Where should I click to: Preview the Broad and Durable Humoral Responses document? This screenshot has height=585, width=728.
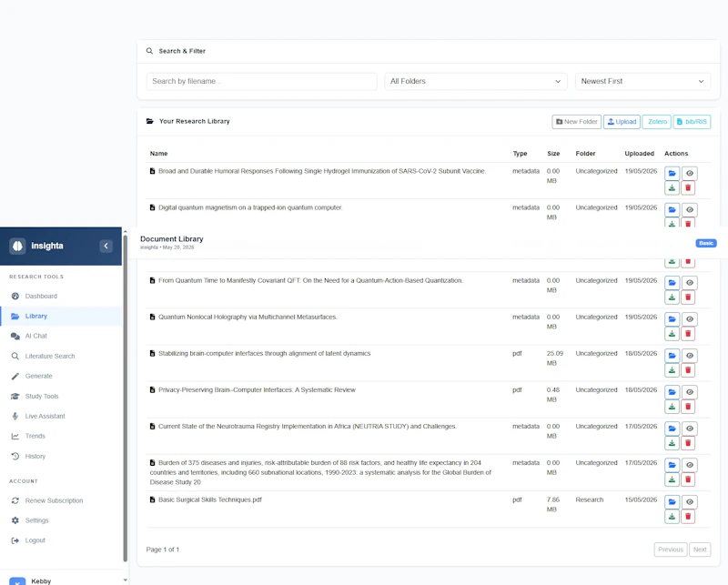coord(690,173)
